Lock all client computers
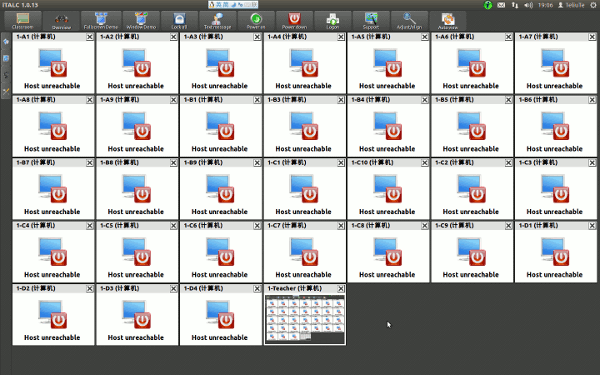The image size is (600, 375). point(179,21)
